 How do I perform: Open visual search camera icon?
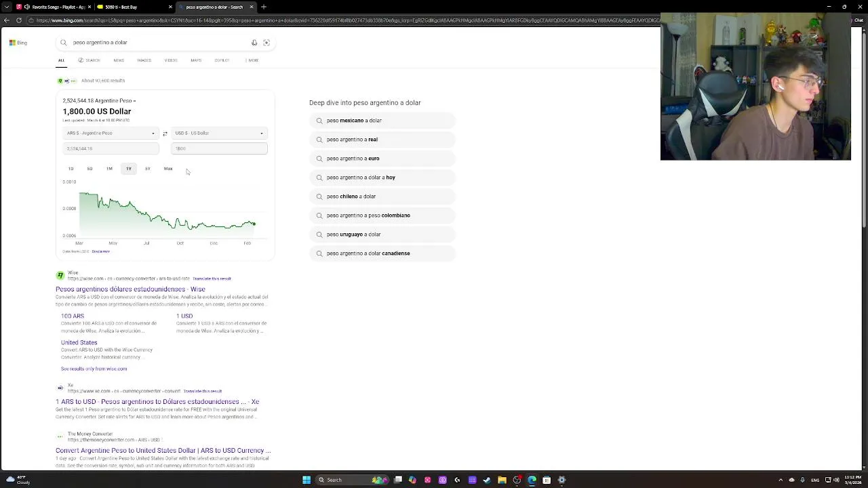click(x=267, y=43)
